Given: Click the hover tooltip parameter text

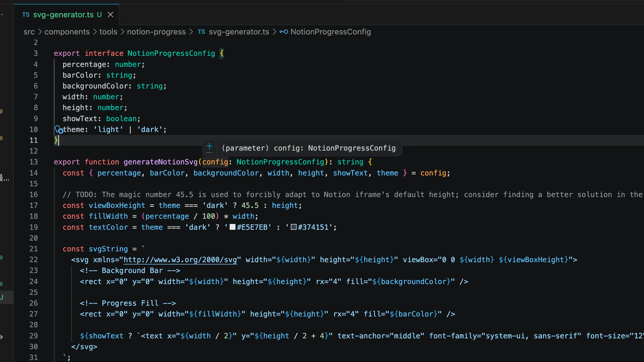Looking at the screenshot, I should tap(309, 148).
